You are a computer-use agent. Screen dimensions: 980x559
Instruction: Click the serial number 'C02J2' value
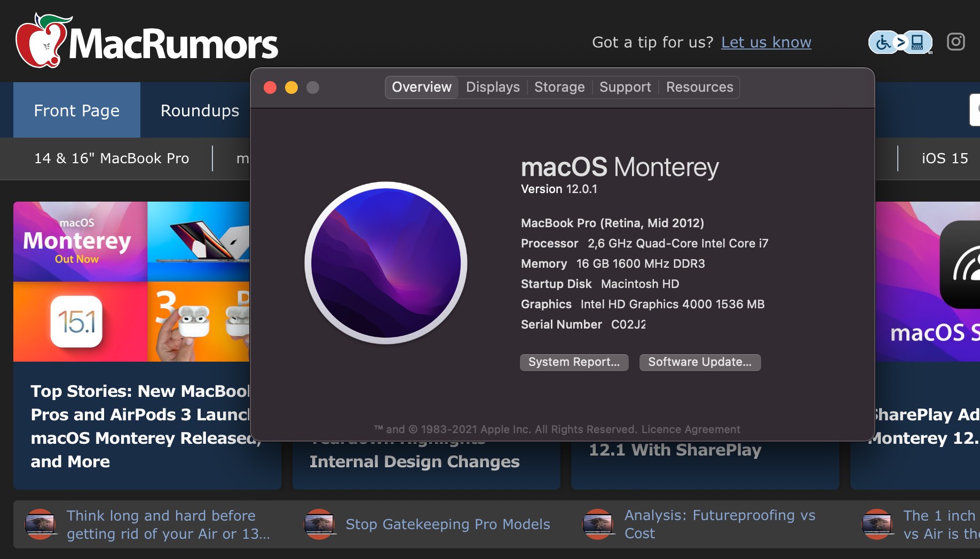628,324
